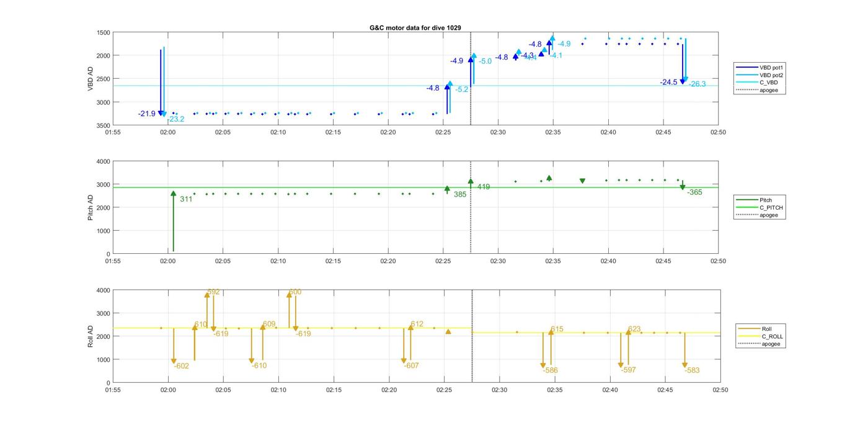Click the '-365' pitch value label
Viewport: 868px width, 430px height.
(695, 192)
